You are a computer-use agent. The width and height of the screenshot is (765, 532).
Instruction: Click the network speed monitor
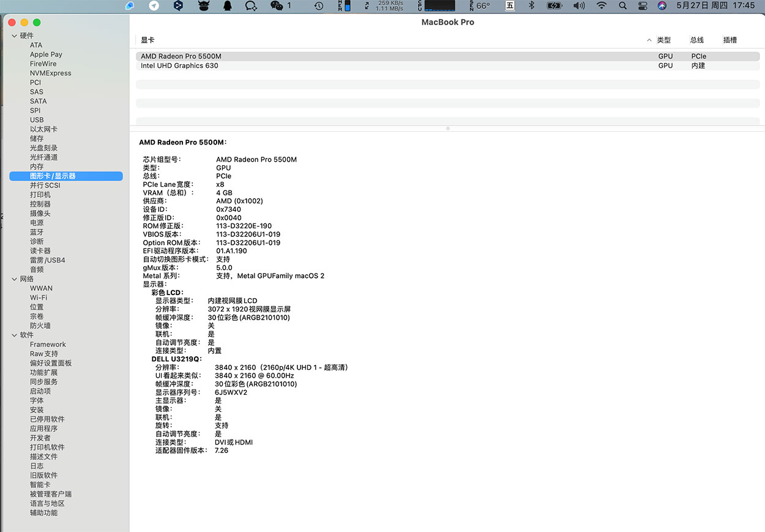tap(384, 6)
